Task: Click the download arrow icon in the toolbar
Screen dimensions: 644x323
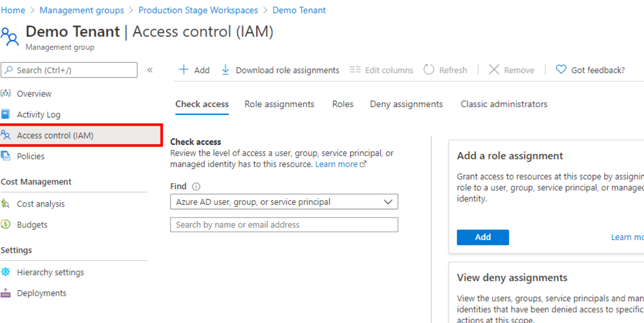Action: pyautogui.click(x=225, y=70)
